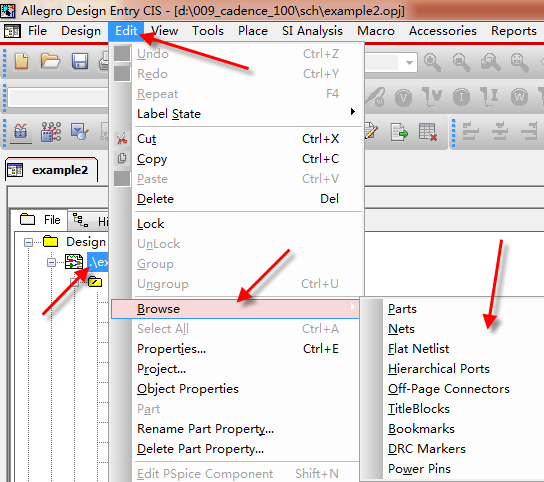Click the document with green arrow icon
Viewport: 544px width, 482px height.
pos(399,132)
